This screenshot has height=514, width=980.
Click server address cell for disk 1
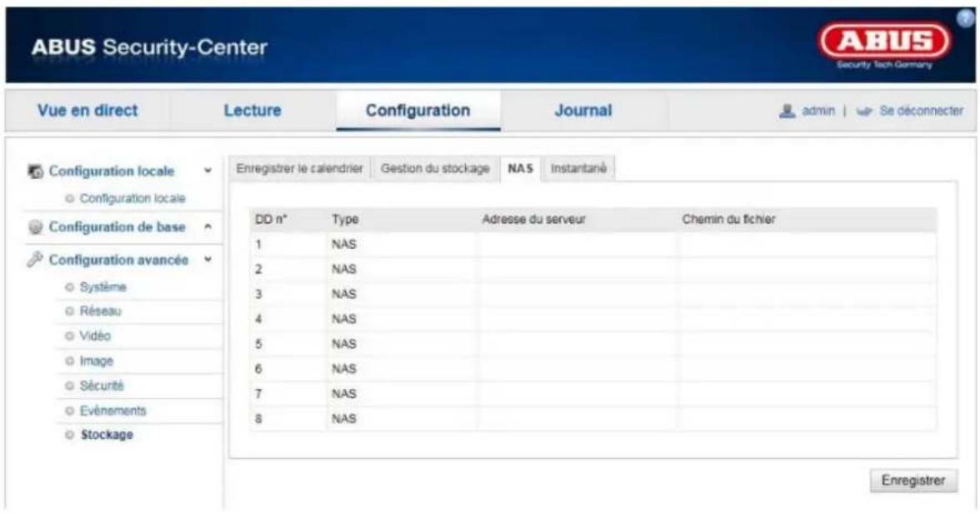pyautogui.click(x=577, y=244)
